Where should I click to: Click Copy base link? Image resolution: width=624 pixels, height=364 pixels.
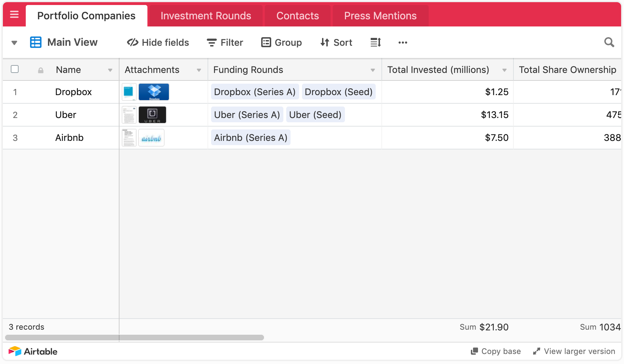[x=496, y=351]
